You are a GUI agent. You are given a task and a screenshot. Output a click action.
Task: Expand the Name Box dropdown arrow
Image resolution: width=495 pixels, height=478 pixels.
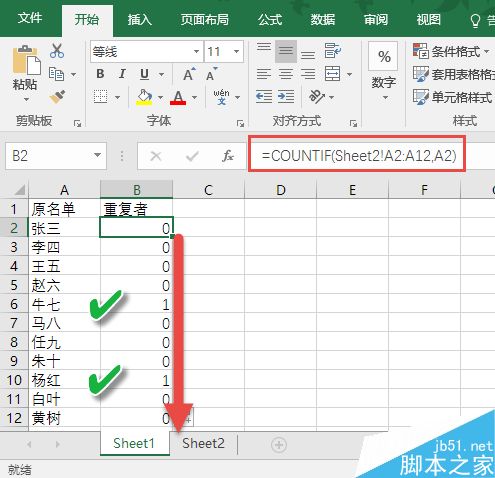(97, 155)
